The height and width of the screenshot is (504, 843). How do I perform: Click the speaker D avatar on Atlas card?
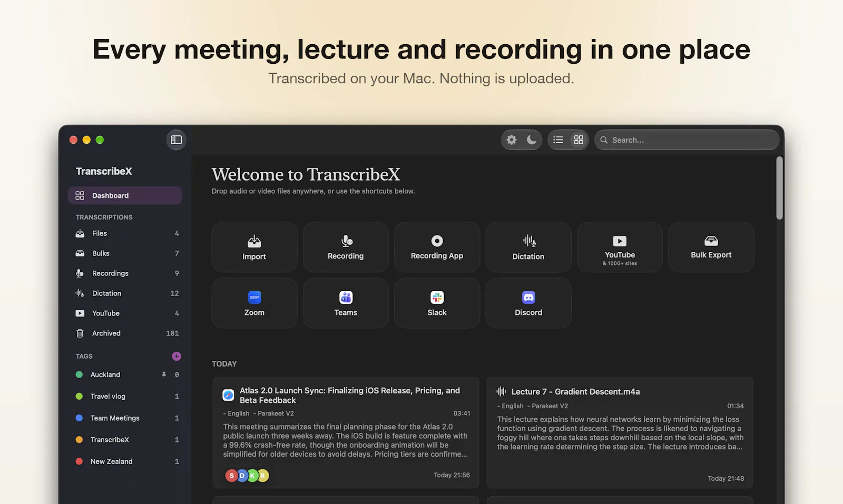click(242, 476)
